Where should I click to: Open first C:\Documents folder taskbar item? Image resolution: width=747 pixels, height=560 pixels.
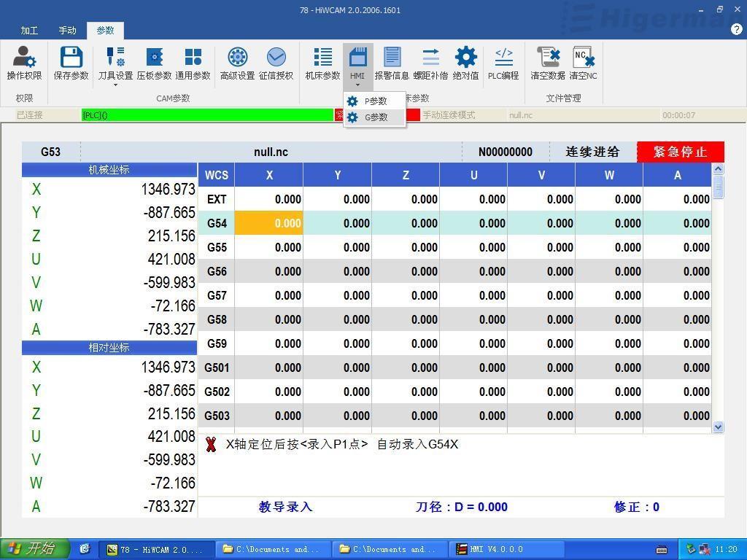[x=272, y=550]
